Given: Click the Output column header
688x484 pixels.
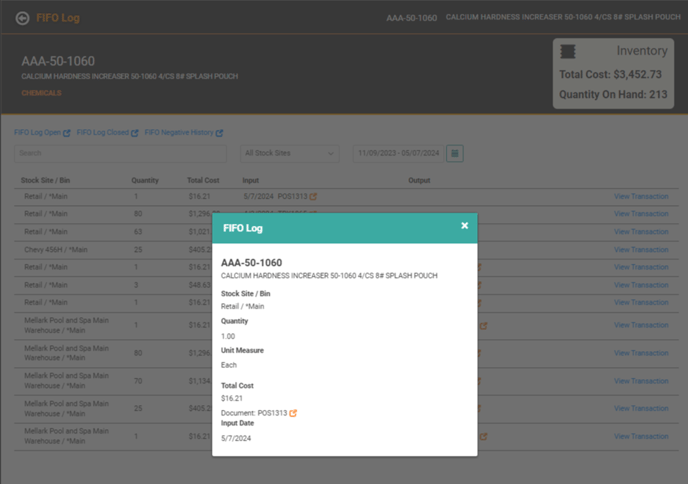Looking at the screenshot, I should (x=419, y=180).
